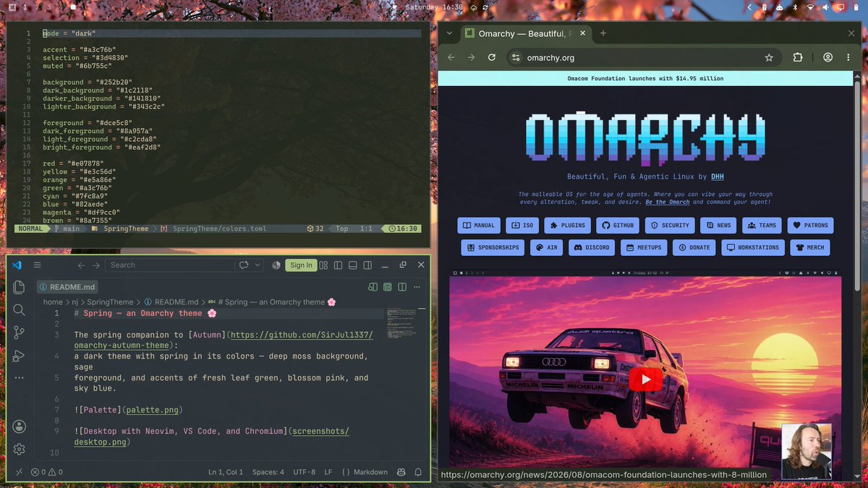Viewport: 868px width, 488px height.
Task: Expand the tray chevron in the top bar
Action: tap(749, 7)
